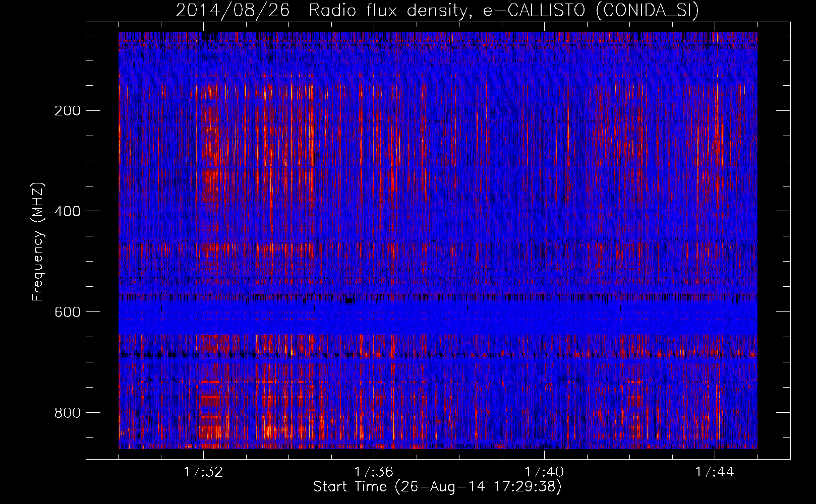Viewport: 816px width, 504px height.
Task: Click the '17:40' time tick label
Action: pos(544,472)
